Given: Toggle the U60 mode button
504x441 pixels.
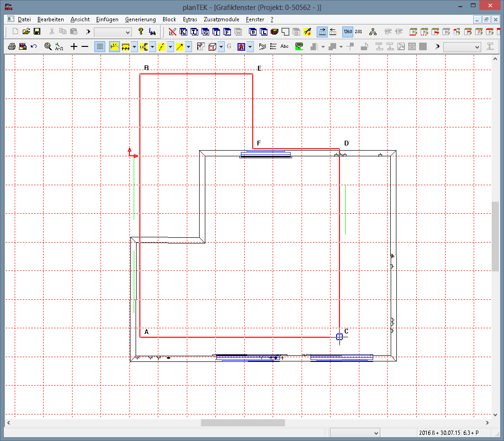Looking at the screenshot, I should [x=348, y=32].
